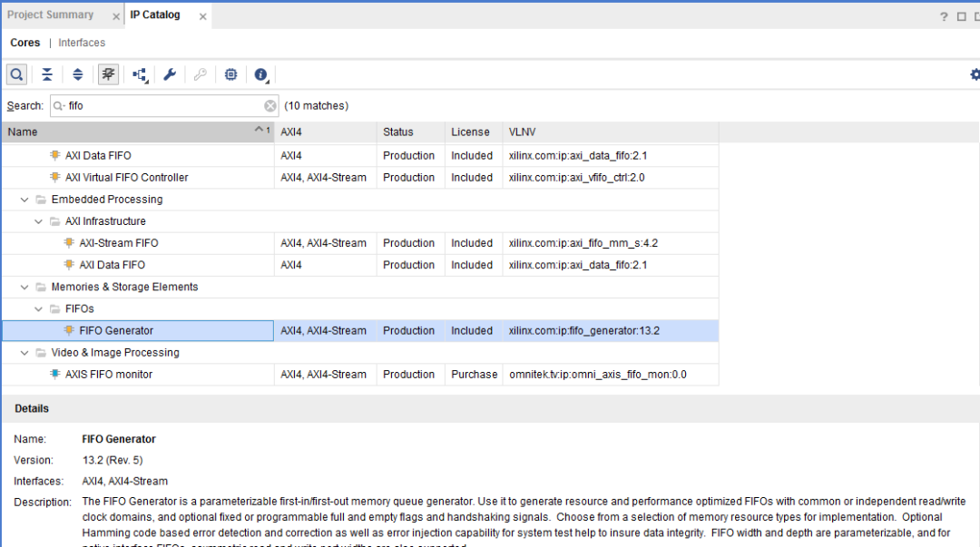980x547 pixels.
Task: Sort by the License column header
Action: coord(474,132)
